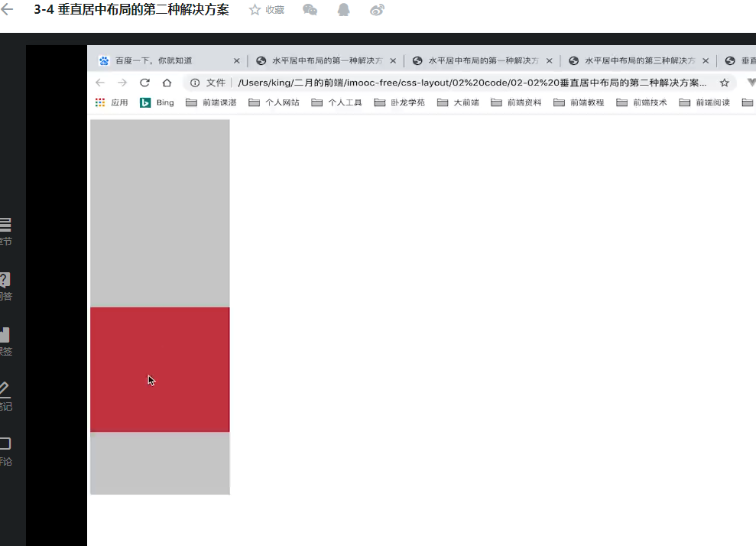This screenshot has width=756, height=546.
Task: Click the 收藏 star icon
Action: coord(255,10)
